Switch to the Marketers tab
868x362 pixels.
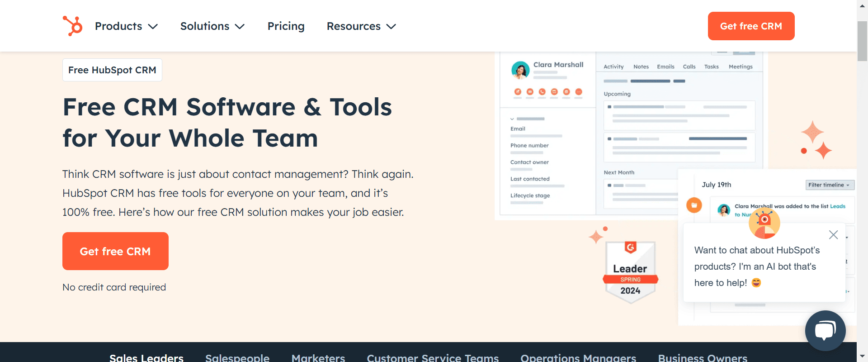point(318,357)
